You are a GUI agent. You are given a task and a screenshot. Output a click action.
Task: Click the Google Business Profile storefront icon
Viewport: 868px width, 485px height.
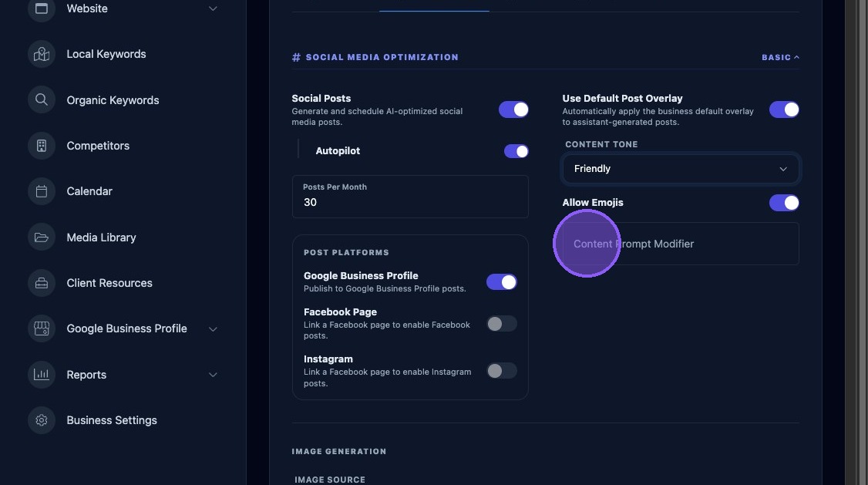pos(42,328)
